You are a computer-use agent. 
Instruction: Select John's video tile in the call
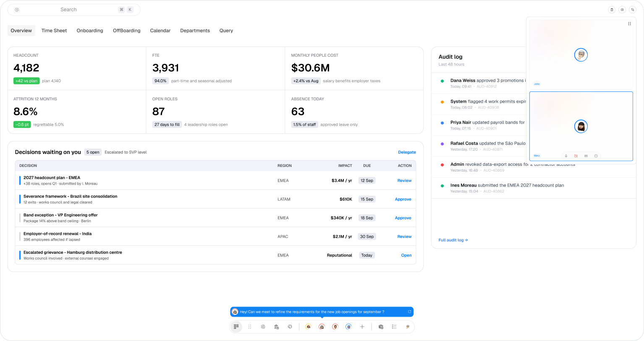click(581, 55)
